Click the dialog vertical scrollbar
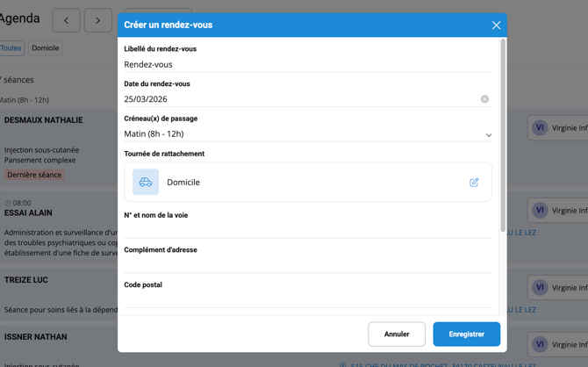 click(503, 132)
